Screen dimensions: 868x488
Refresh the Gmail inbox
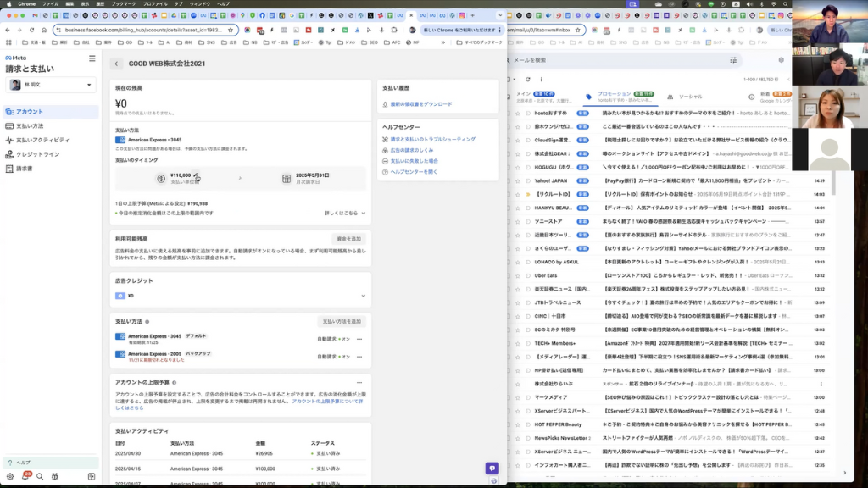(528, 79)
